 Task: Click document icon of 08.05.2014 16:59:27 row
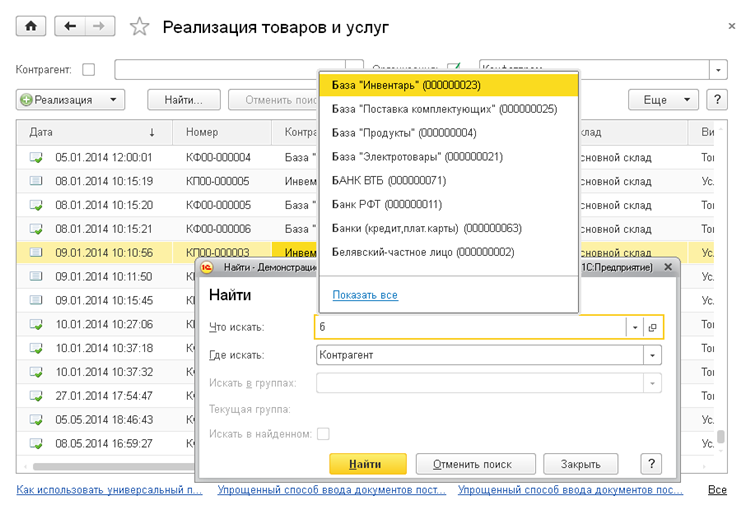click(x=36, y=443)
